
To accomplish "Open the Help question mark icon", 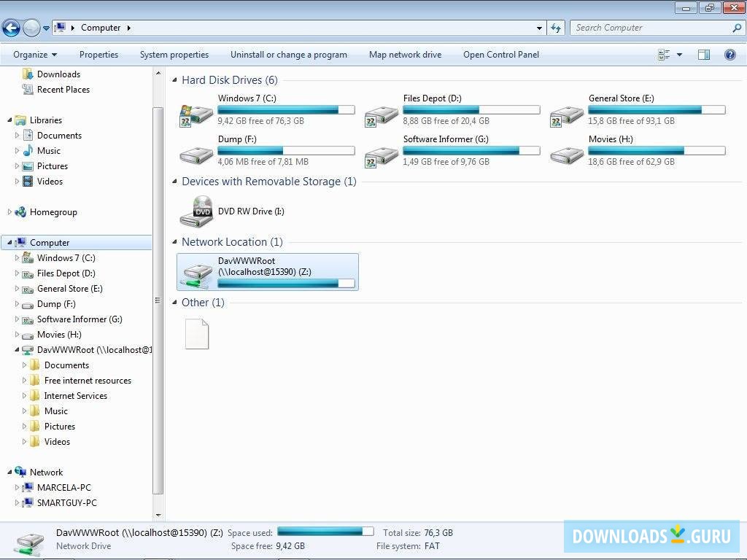I will 729,55.
